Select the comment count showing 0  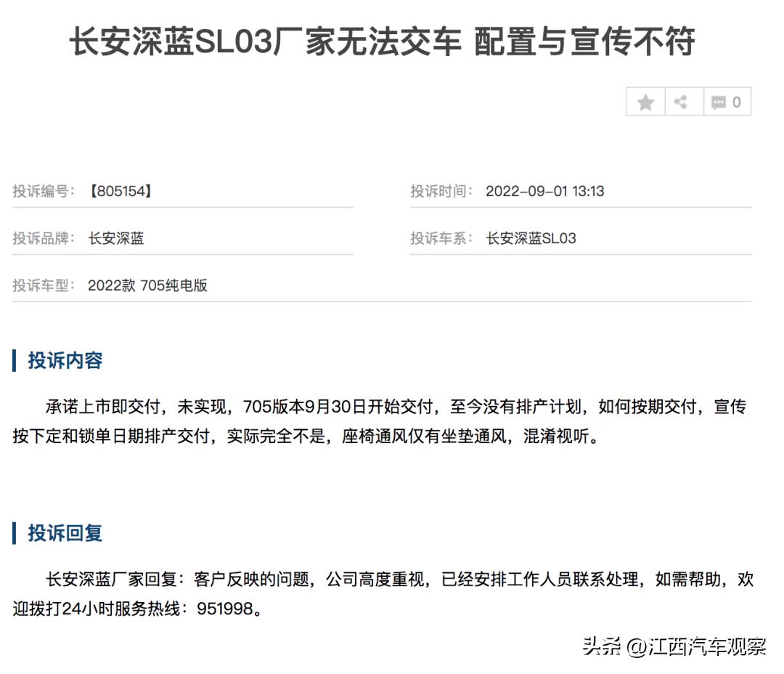tap(735, 102)
